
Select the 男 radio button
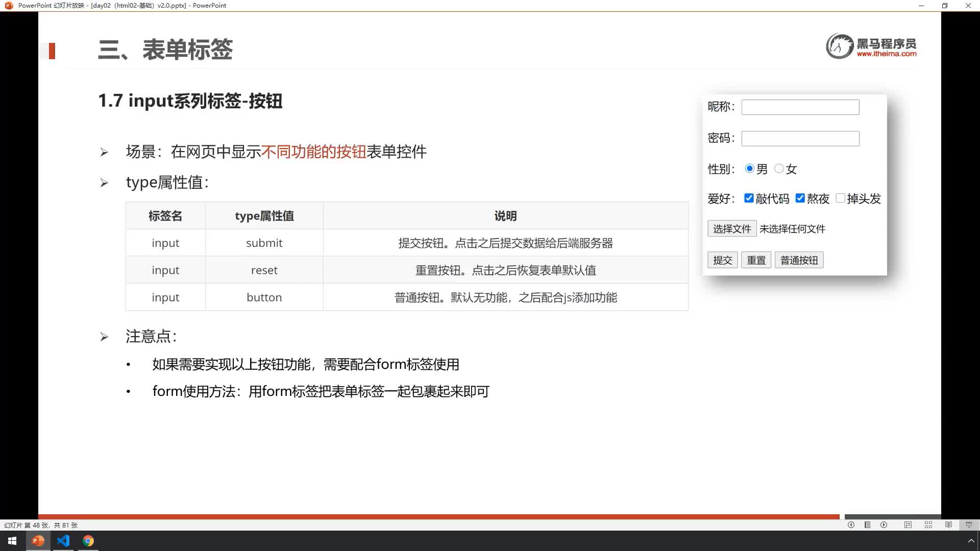[749, 168]
